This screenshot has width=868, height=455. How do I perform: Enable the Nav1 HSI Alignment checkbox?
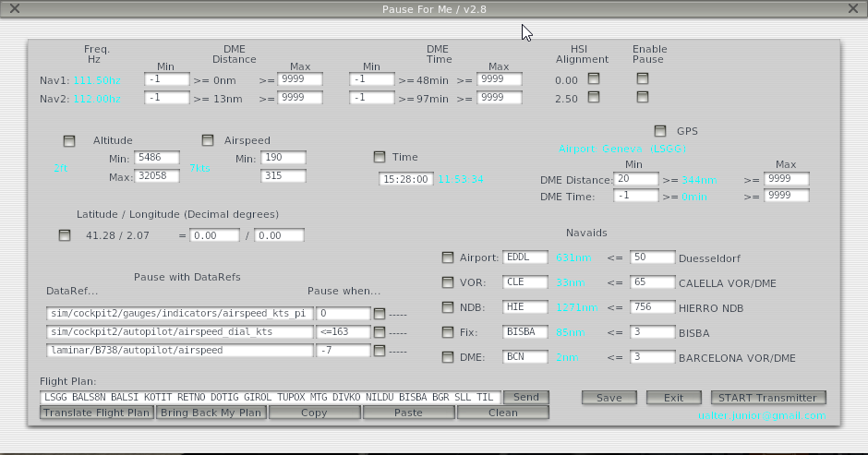pyautogui.click(x=594, y=78)
